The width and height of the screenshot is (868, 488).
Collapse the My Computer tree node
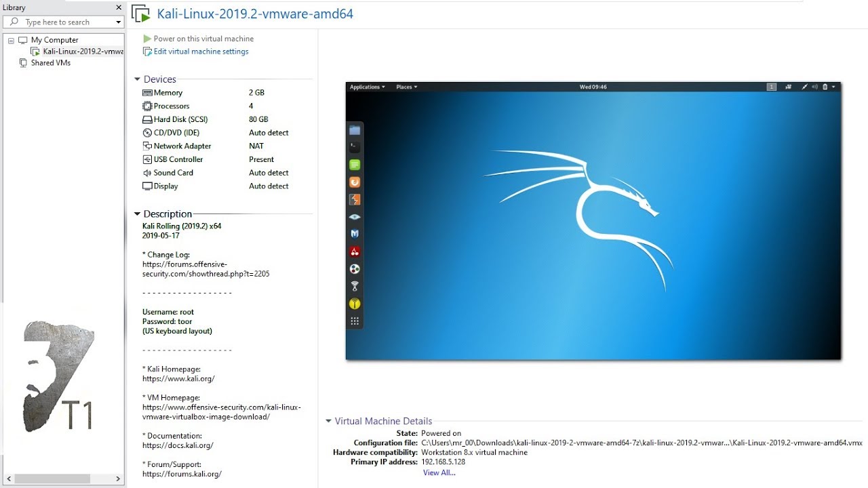point(11,41)
